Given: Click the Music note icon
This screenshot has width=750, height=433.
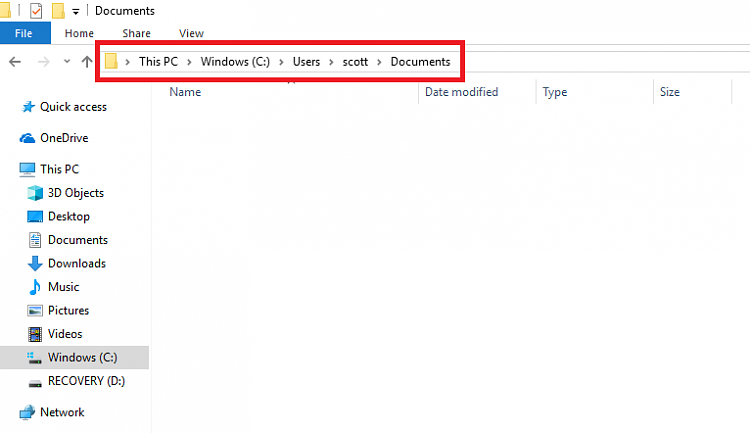Looking at the screenshot, I should point(35,287).
